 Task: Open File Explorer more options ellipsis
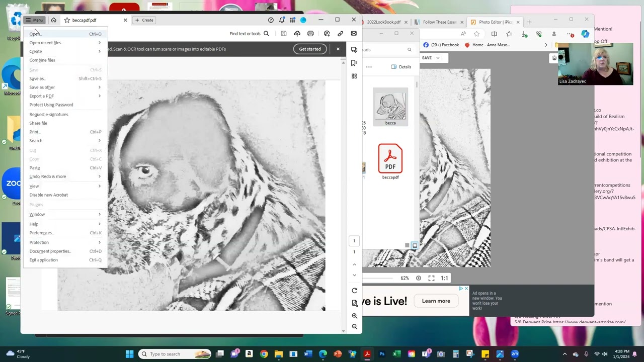pos(369,67)
